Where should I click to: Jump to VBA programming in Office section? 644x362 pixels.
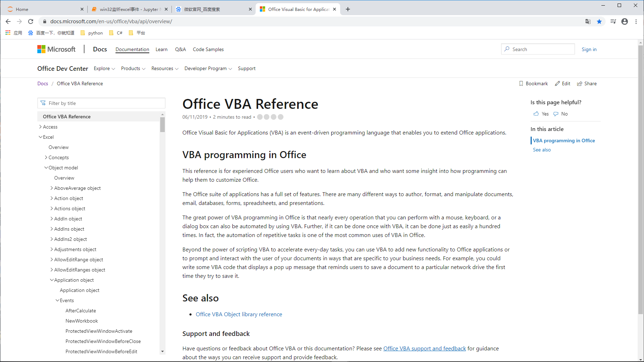point(564,141)
